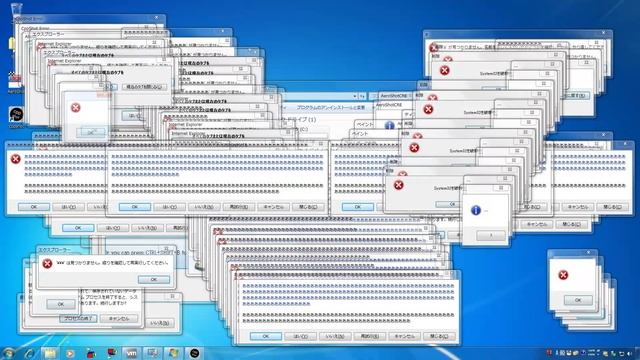Select the black desktop shortcut icon under the top-left dialogs
Screen dimensions: 640x360
pos(16,115)
